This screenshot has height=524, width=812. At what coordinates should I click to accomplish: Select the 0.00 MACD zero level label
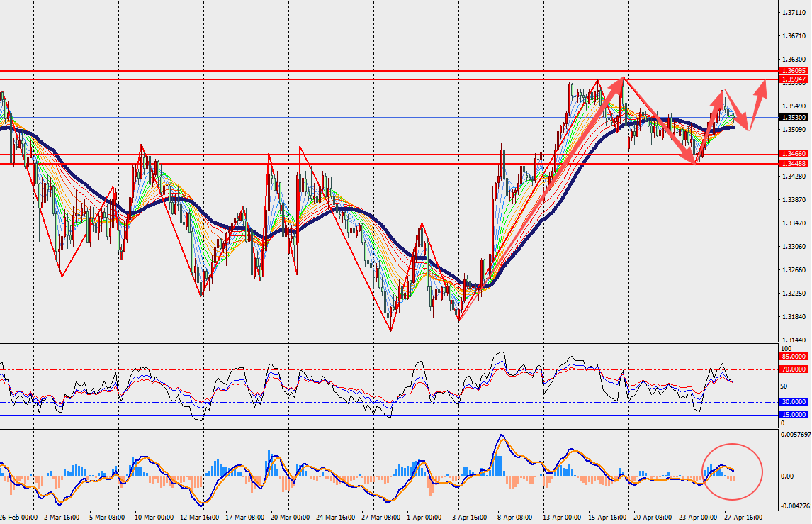[x=786, y=476]
